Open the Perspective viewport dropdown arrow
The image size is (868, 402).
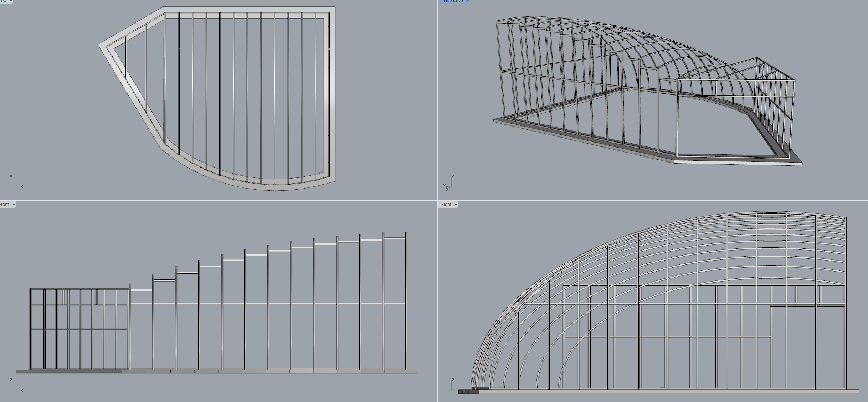(467, 1)
